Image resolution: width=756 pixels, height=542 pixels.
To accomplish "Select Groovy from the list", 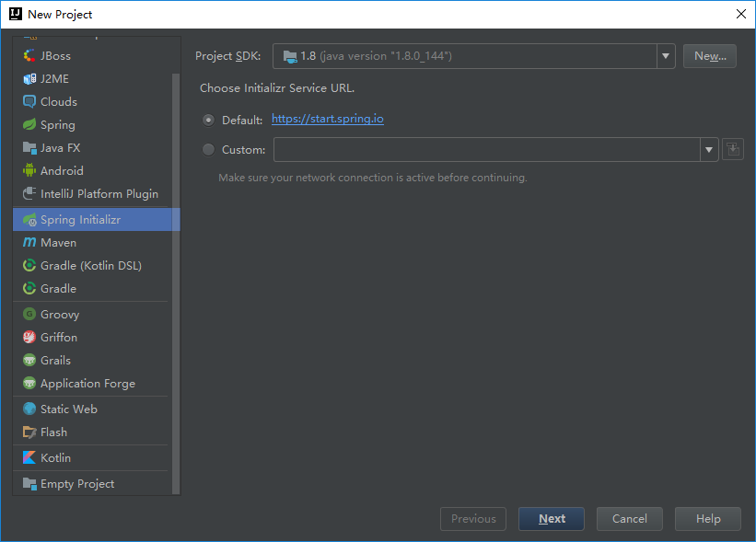I will [92, 314].
